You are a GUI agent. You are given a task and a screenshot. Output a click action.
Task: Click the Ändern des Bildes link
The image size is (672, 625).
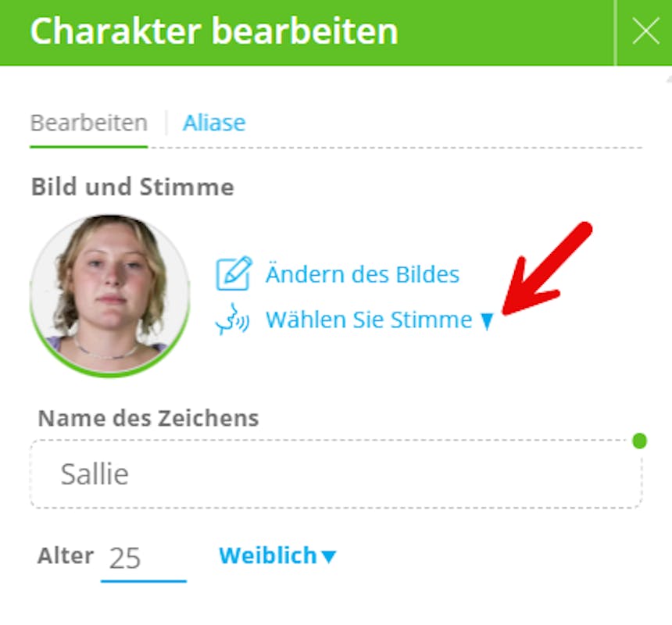(362, 274)
